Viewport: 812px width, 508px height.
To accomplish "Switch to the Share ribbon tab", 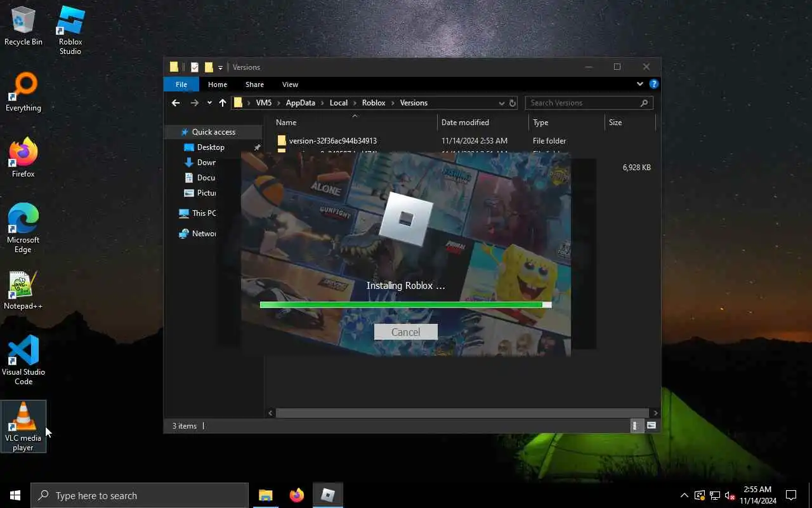I will point(254,84).
